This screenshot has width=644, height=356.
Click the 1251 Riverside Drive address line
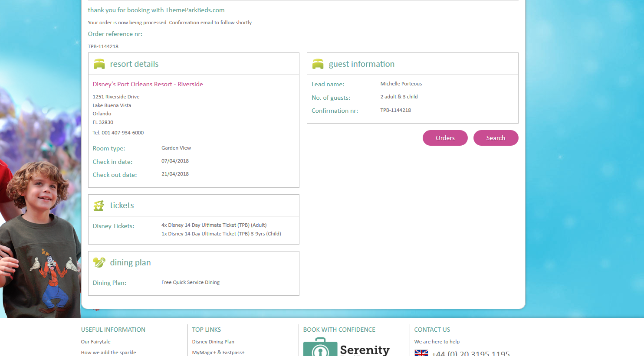click(116, 97)
